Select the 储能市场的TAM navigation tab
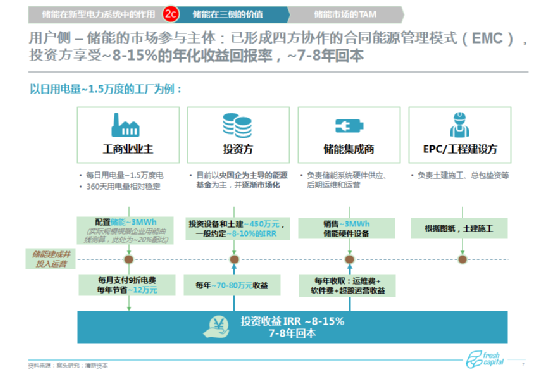Image resolution: width=554 pixels, height=383 pixels. tap(345, 14)
